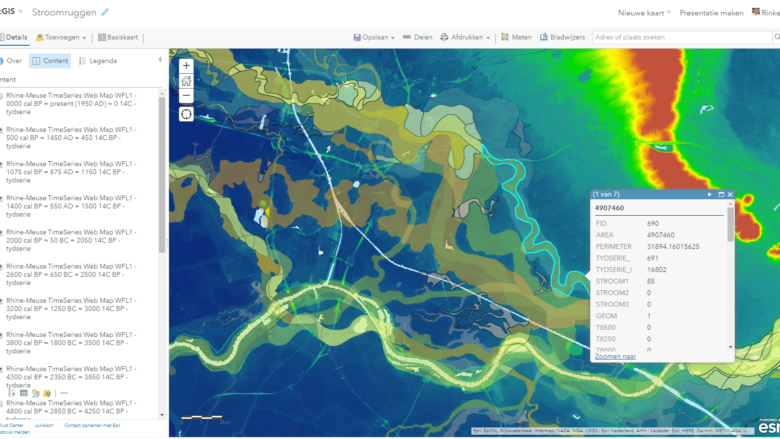Edit the Stroomruggen map title pencil
780x439 pixels.
(x=105, y=12)
